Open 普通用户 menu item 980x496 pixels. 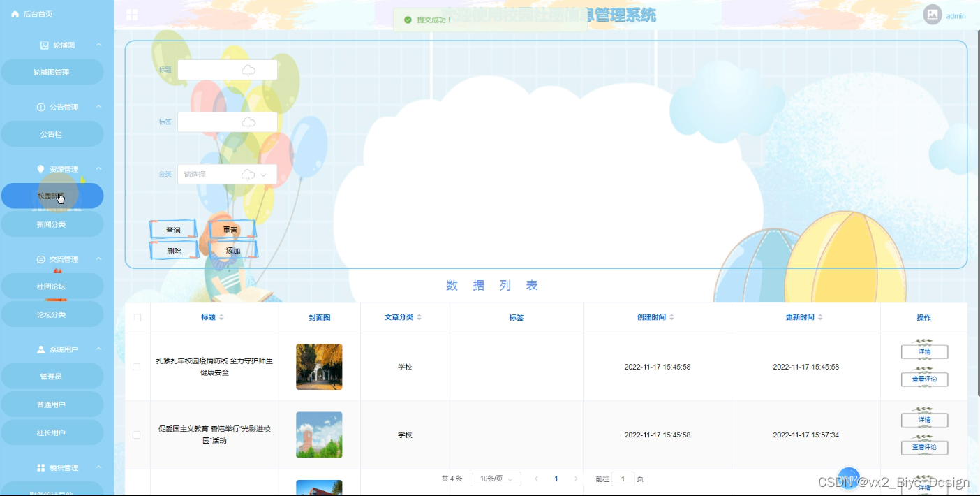tap(52, 404)
